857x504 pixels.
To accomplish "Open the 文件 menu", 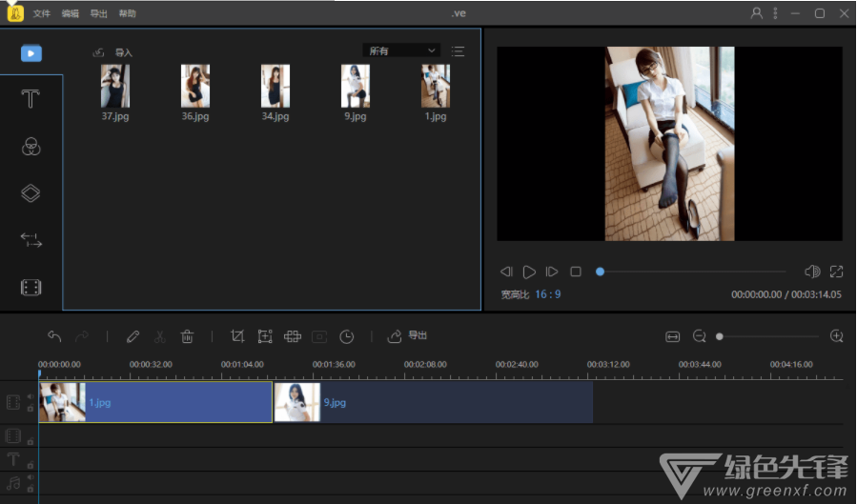I will click(41, 14).
